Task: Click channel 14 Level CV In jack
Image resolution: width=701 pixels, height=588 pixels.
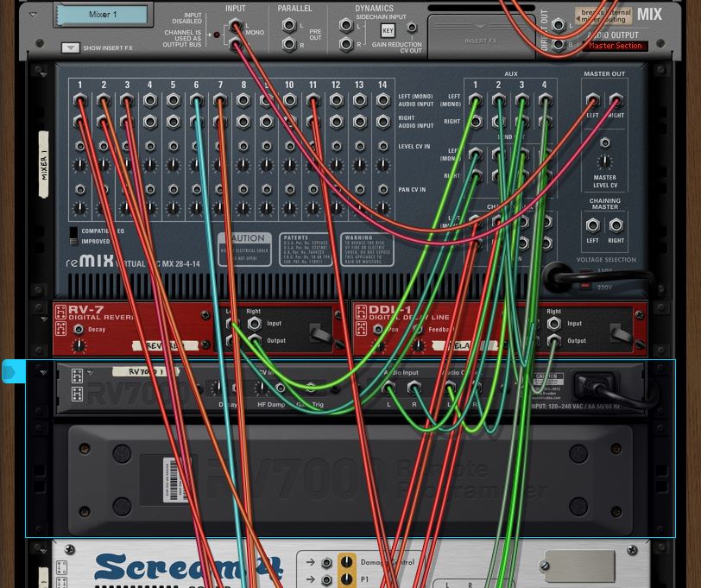Action: point(382,146)
